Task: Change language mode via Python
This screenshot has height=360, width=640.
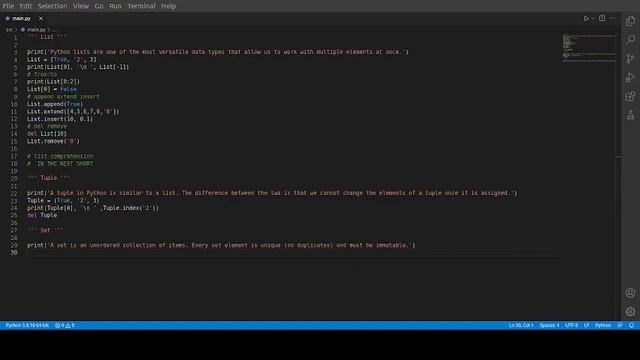Action: pos(603,325)
